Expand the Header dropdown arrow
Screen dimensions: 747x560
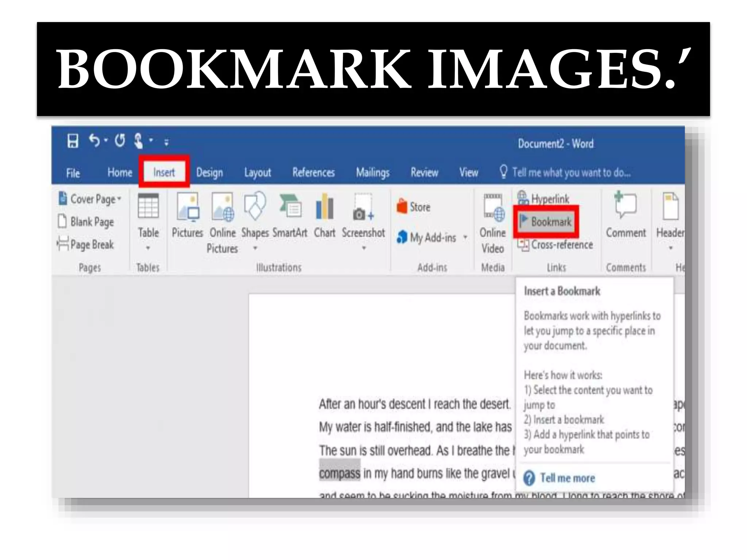pos(670,248)
